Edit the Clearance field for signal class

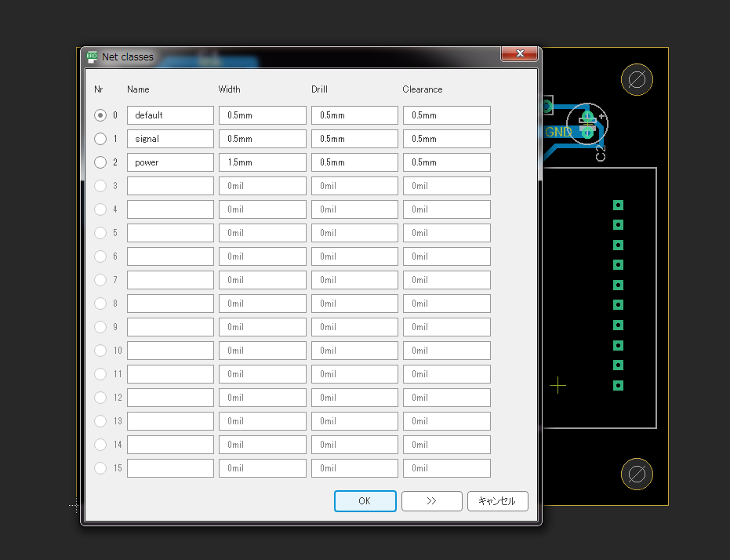coord(447,139)
